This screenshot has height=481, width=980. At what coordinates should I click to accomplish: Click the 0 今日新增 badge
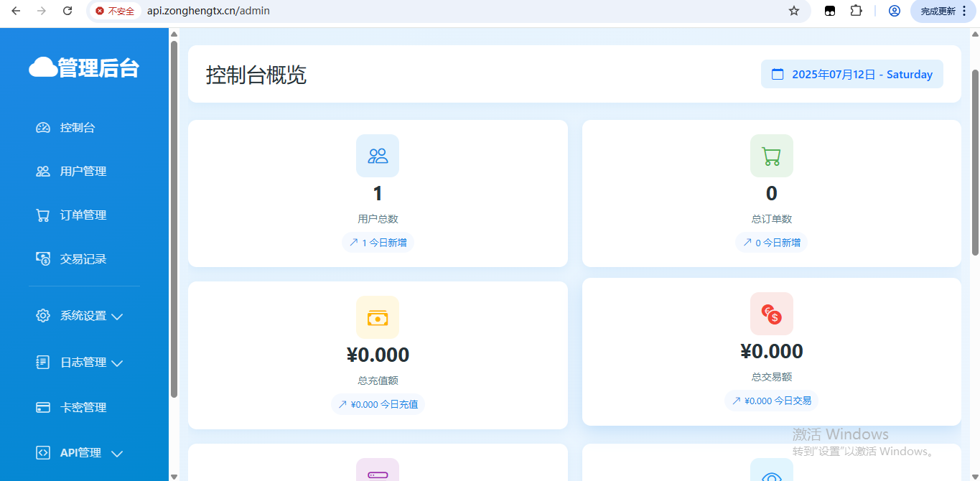click(x=772, y=243)
